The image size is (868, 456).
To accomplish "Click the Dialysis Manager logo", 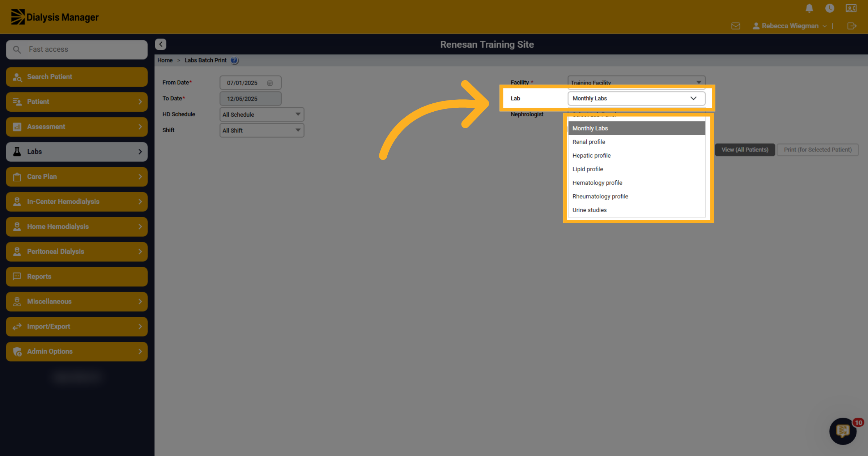I will click(55, 17).
